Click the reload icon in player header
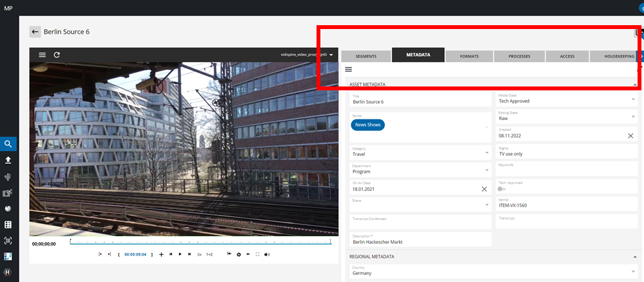 click(57, 55)
